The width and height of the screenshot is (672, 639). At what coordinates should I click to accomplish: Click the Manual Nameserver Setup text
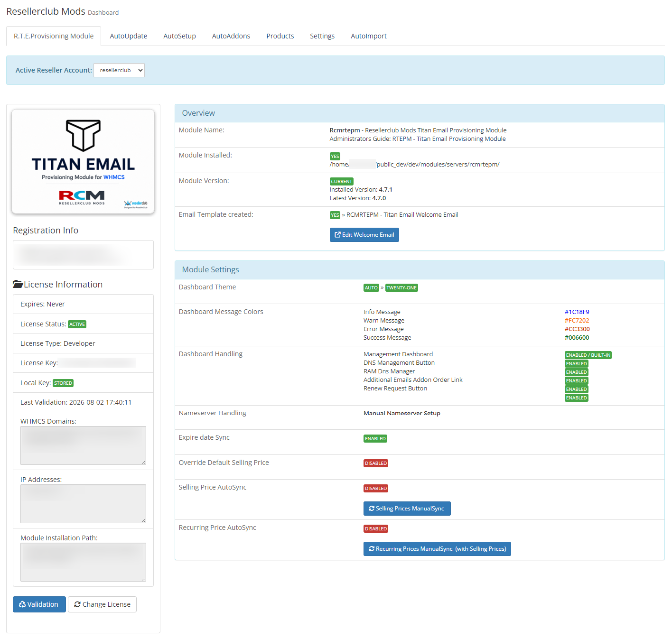[402, 413]
